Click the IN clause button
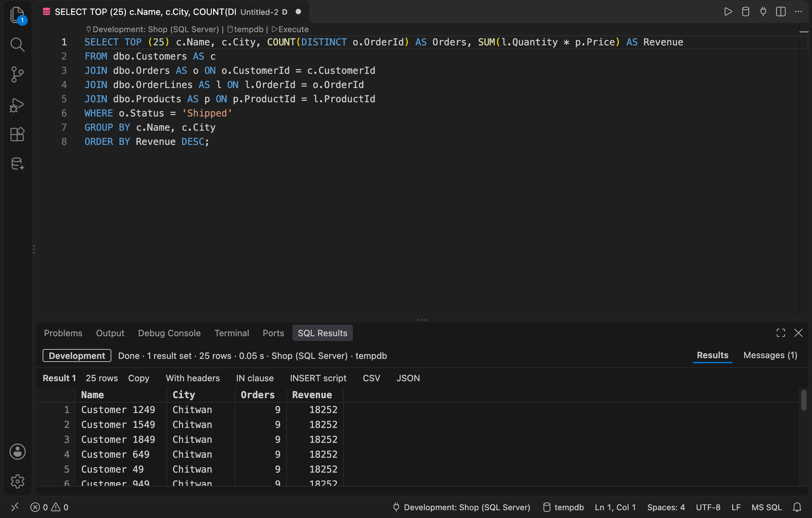Screen dimensions: 812x518 [x=255, y=378]
